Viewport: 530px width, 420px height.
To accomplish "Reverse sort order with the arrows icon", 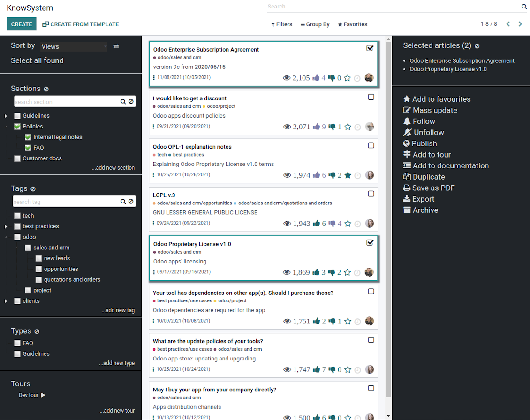I will 116,46.
